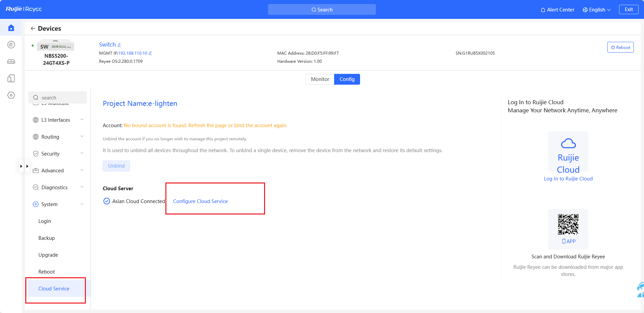Viewport: 644px width, 313px height.
Task: Click the NBS5200 switch device image
Action: pos(56,46)
